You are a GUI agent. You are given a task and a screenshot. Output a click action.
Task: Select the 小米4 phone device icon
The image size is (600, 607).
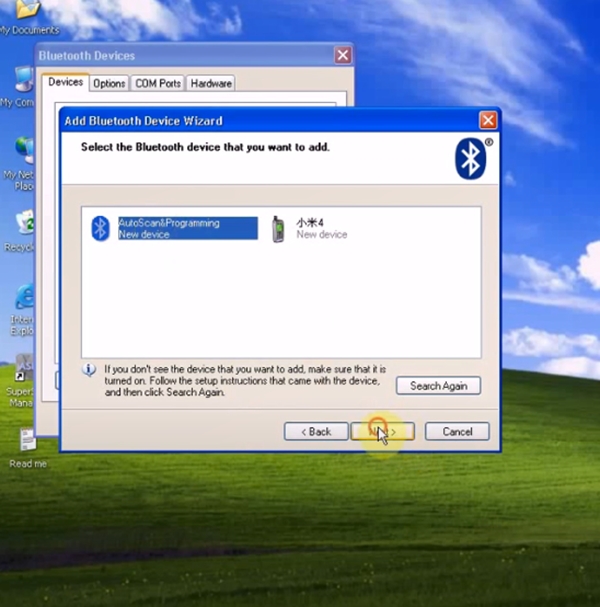[278, 229]
